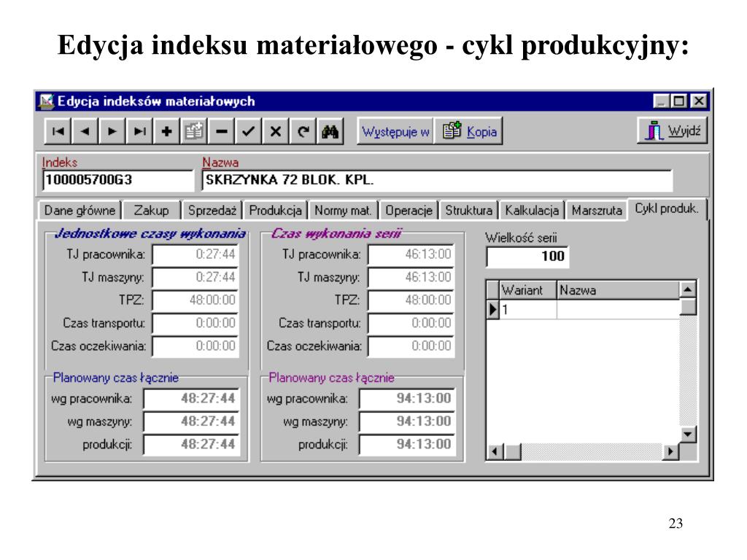747x560 pixels.
Task: Click unit TJ pracownika field 0:27:44
Action: click(196, 254)
